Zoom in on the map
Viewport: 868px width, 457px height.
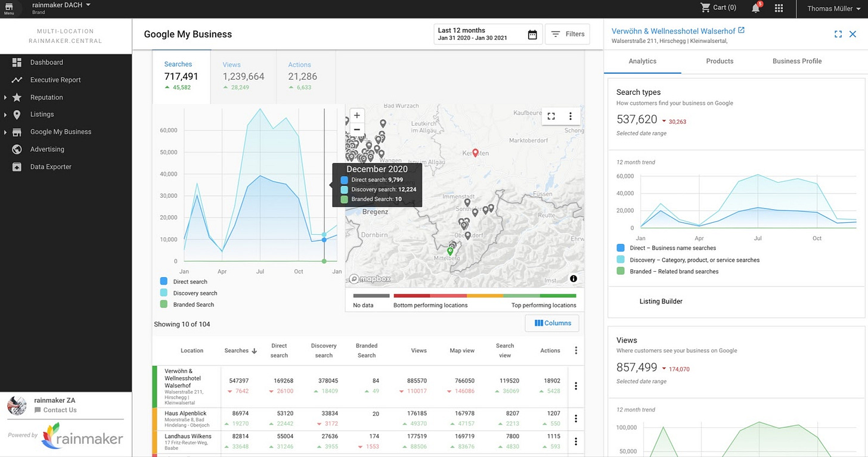[x=356, y=116]
